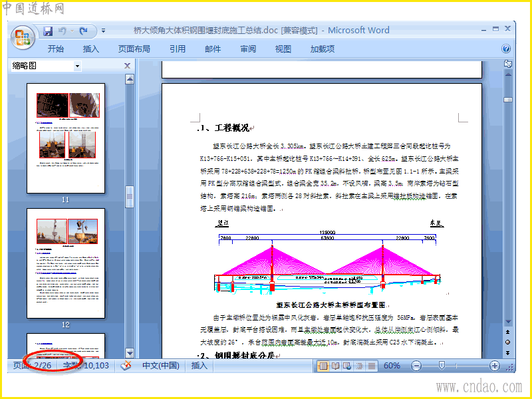Screen dimensions: 532x399
Task: Click heading 1、工程概况
Action: 225,128
